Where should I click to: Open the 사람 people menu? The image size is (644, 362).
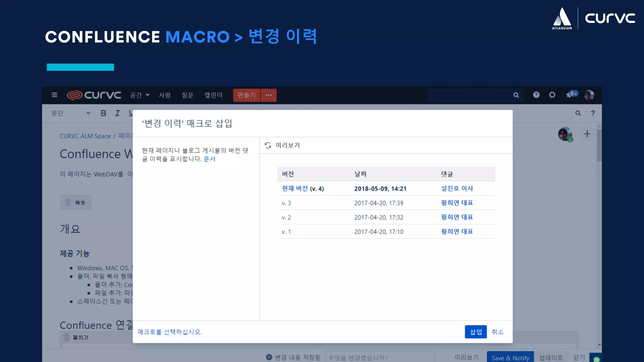pyautogui.click(x=165, y=95)
